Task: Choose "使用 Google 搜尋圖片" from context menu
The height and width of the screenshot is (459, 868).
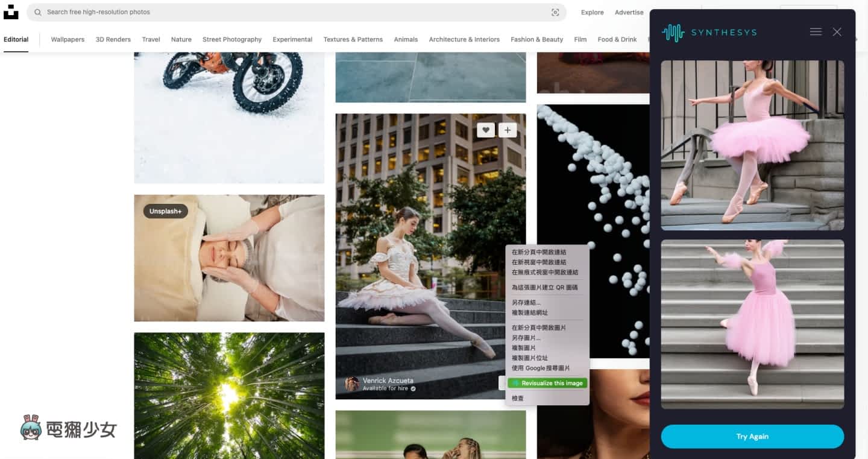Action: click(541, 368)
